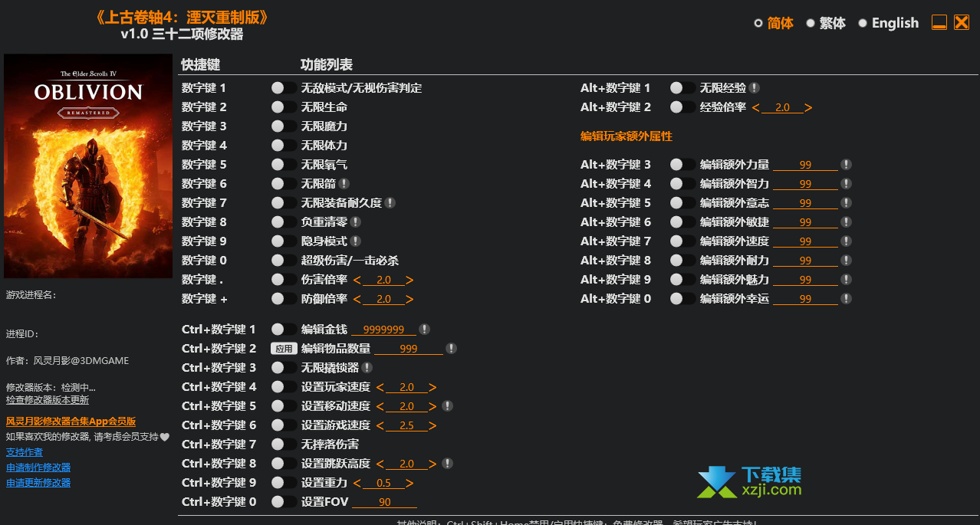Enable 无限经验 toggle
The height and width of the screenshot is (525, 980).
pos(682,88)
